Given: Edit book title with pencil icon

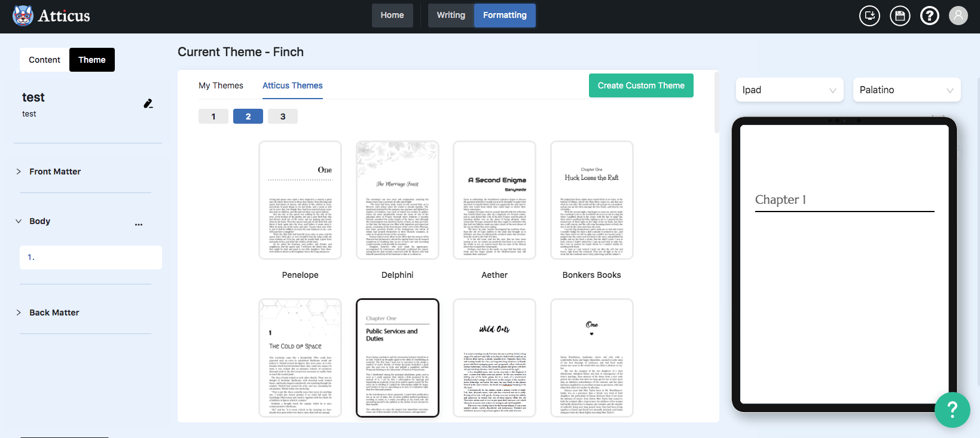Looking at the screenshot, I should (x=148, y=103).
